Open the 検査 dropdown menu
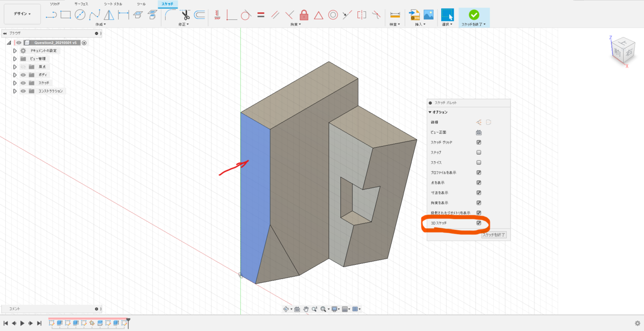 pos(396,24)
